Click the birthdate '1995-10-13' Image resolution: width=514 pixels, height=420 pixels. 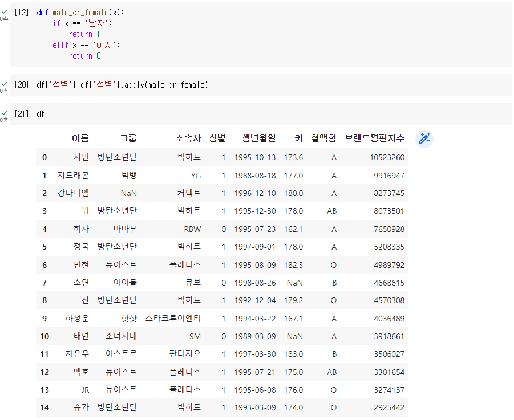(x=255, y=157)
